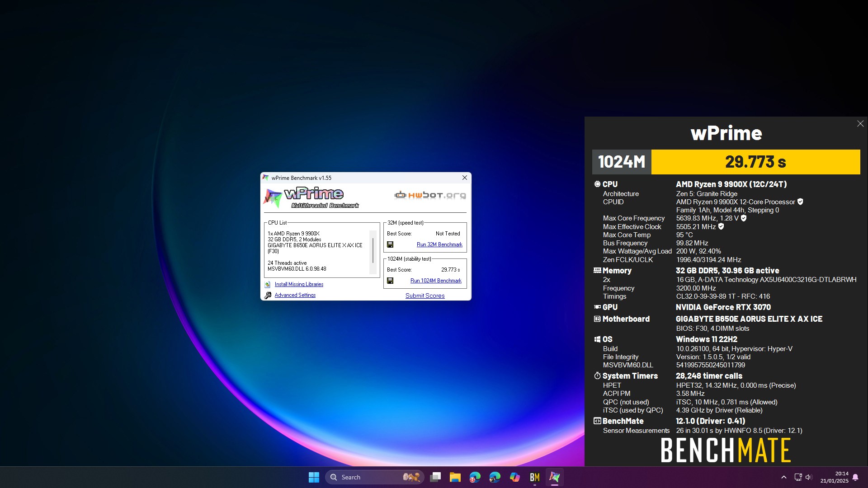Image resolution: width=868 pixels, height=488 pixels.
Task: Click the BenchMate section icon
Action: 597,421
